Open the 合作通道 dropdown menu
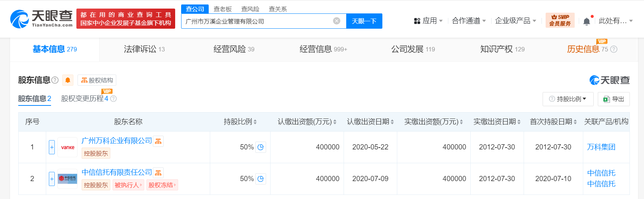The height and width of the screenshot is (199, 644). pyautogui.click(x=468, y=21)
